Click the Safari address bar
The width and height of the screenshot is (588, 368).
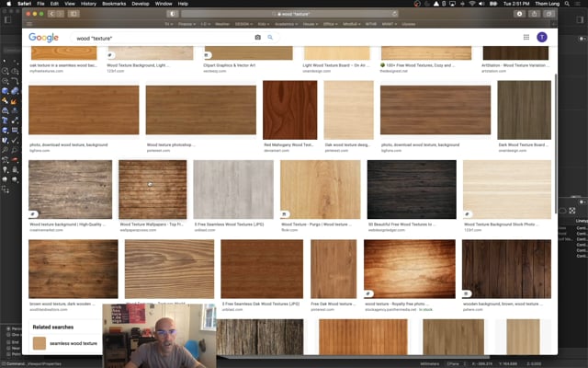[x=294, y=15]
